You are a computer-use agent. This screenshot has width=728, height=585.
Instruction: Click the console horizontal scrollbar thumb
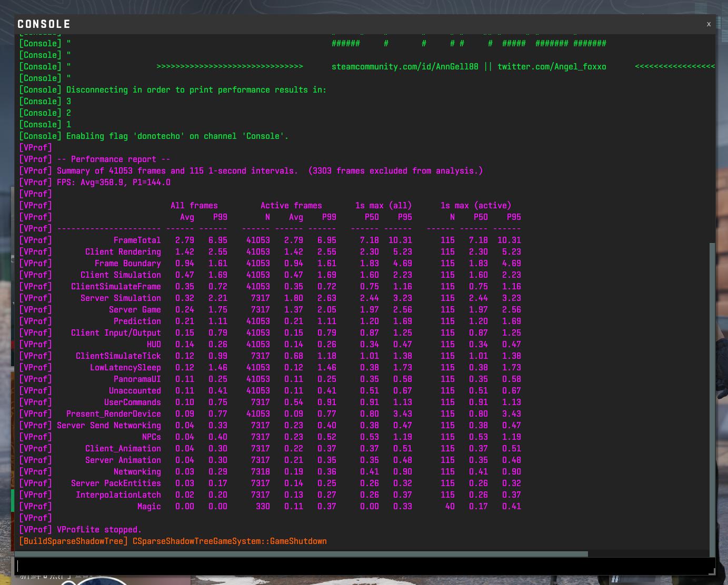point(301,554)
